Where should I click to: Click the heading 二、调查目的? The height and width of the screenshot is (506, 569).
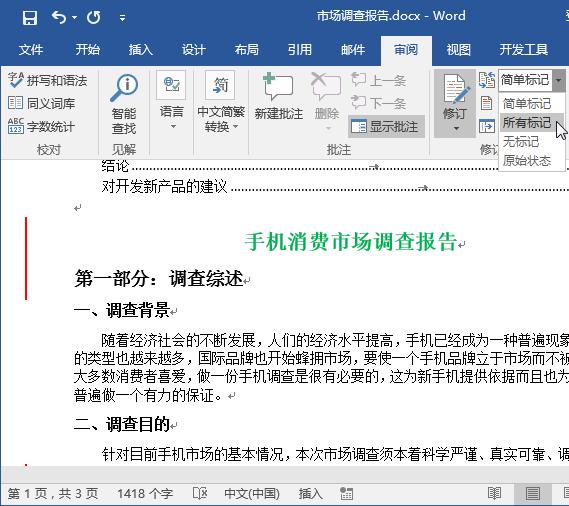coord(122,424)
